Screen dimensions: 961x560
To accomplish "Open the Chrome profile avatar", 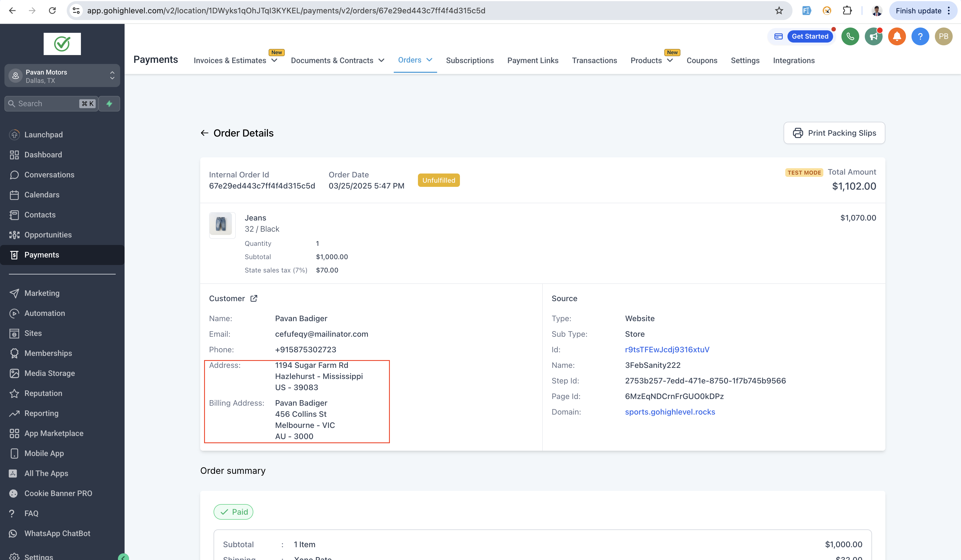I will tap(877, 11).
